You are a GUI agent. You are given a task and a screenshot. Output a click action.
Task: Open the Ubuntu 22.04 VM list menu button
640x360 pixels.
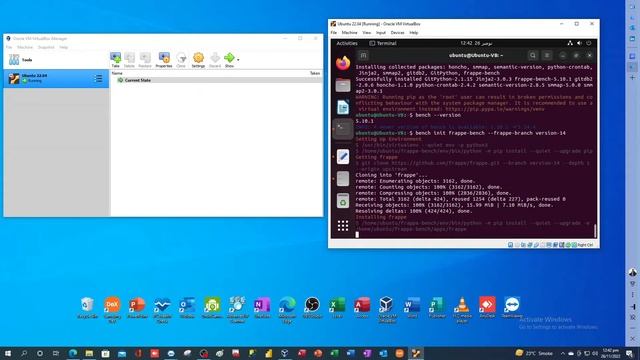click(98, 78)
